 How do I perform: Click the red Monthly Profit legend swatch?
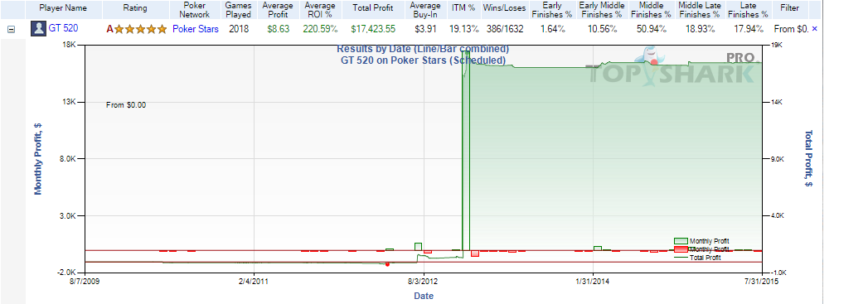click(x=681, y=249)
